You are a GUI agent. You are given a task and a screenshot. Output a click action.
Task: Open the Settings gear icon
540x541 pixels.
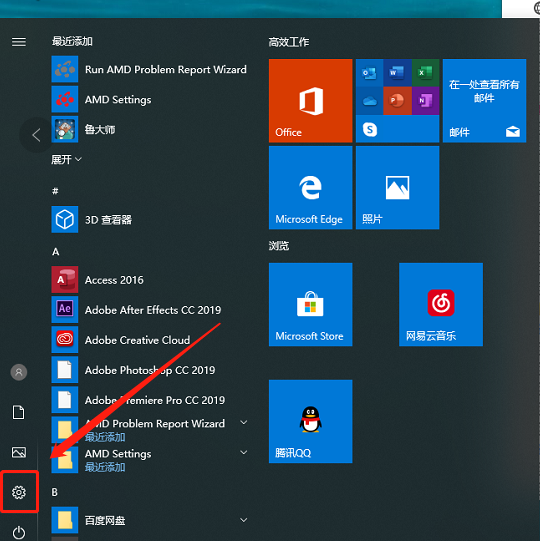click(x=19, y=492)
